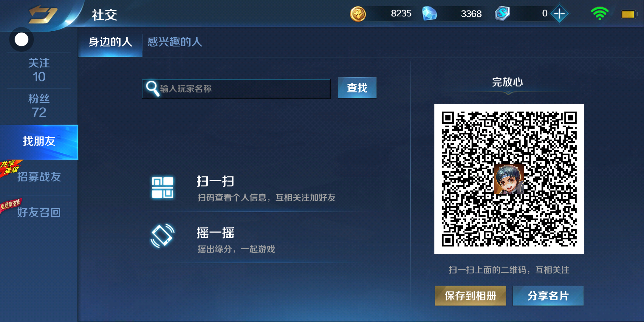Viewport: 644px width, 322px height.
Task: Tap the gold back arrow icon
Action: click(43, 14)
